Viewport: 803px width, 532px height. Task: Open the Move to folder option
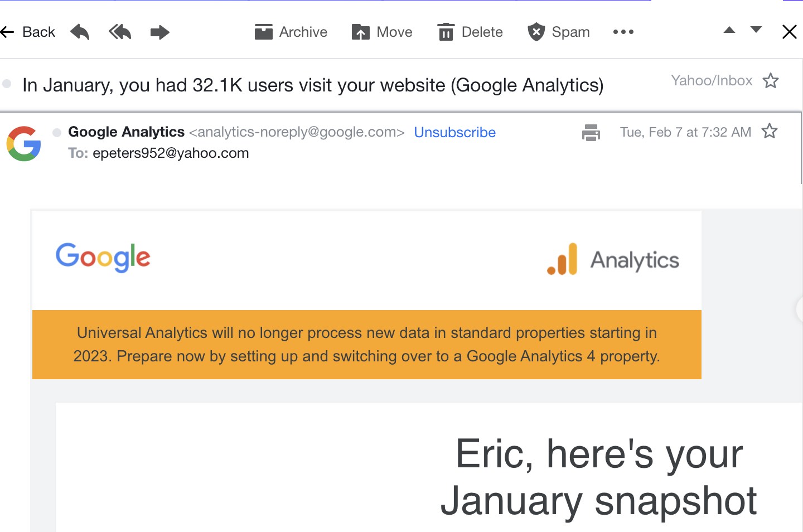(x=382, y=32)
